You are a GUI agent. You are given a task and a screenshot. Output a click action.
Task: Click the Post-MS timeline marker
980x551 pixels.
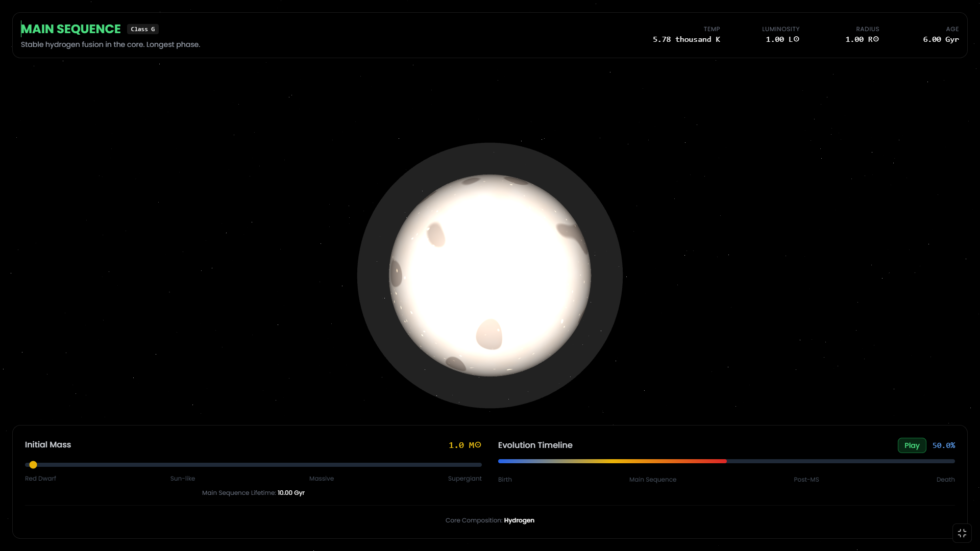[806, 480]
